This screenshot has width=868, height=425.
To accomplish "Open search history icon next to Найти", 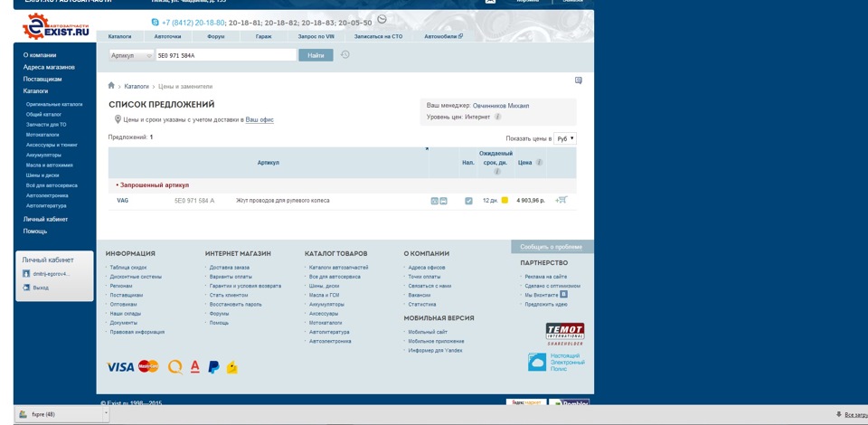I will pyautogui.click(x=344, y=54).
